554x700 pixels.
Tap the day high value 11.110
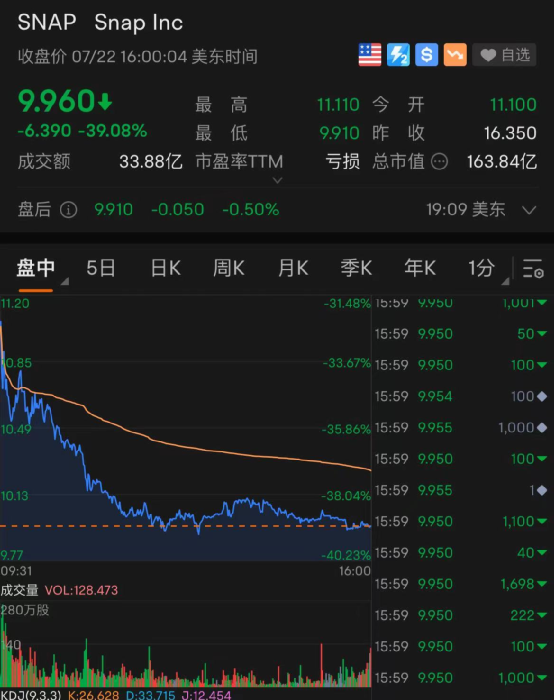(x=338, y=105)
